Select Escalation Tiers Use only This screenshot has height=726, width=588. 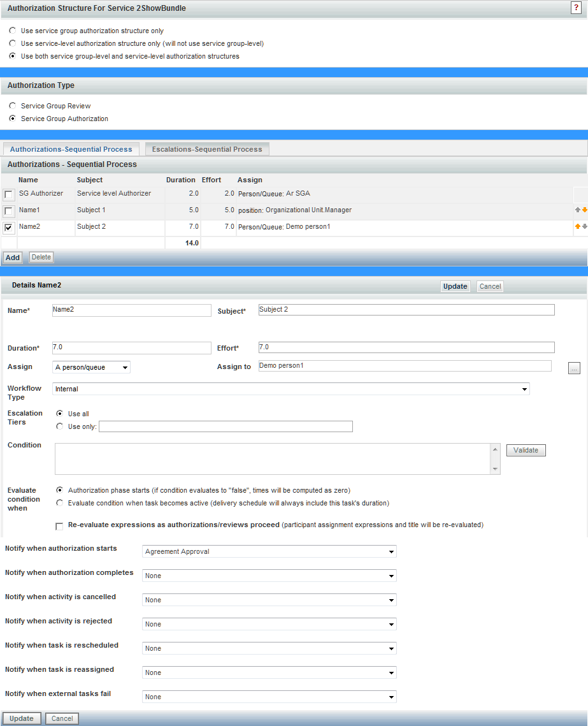coord(59,426)
